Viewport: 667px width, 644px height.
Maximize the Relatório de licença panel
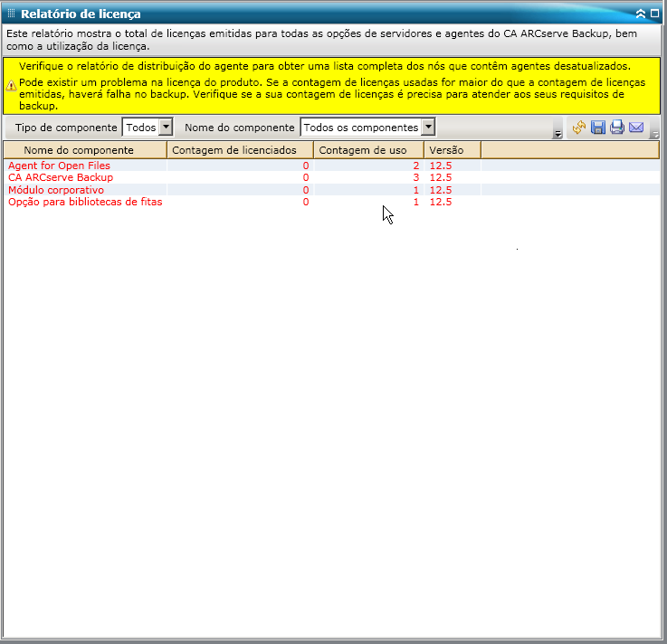[654, 14]
